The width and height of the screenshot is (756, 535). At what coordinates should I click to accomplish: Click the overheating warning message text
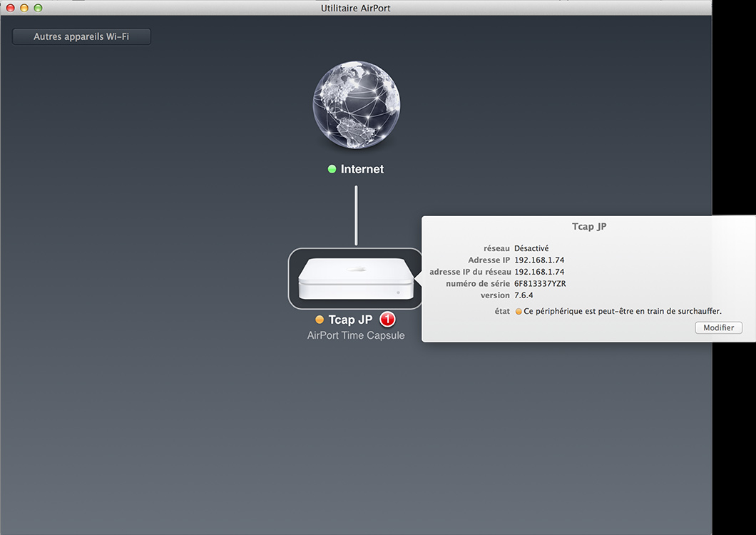tap(623, 312)
